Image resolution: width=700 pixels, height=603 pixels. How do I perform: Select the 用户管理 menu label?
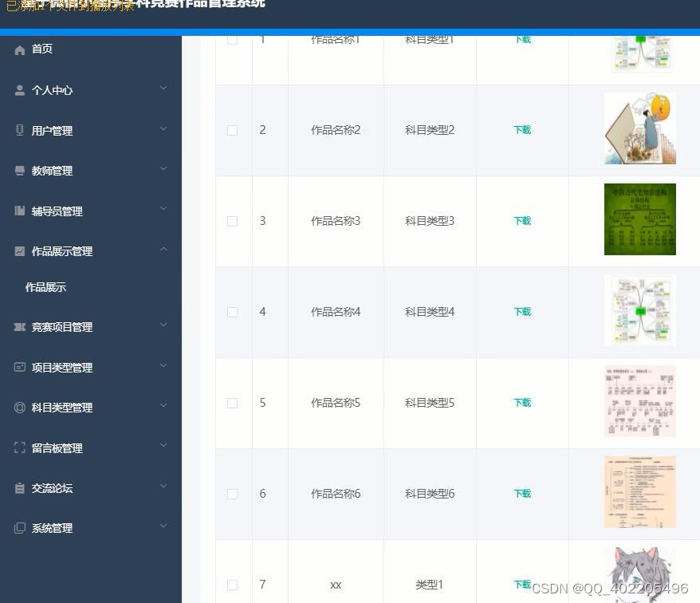click(53, 131)
